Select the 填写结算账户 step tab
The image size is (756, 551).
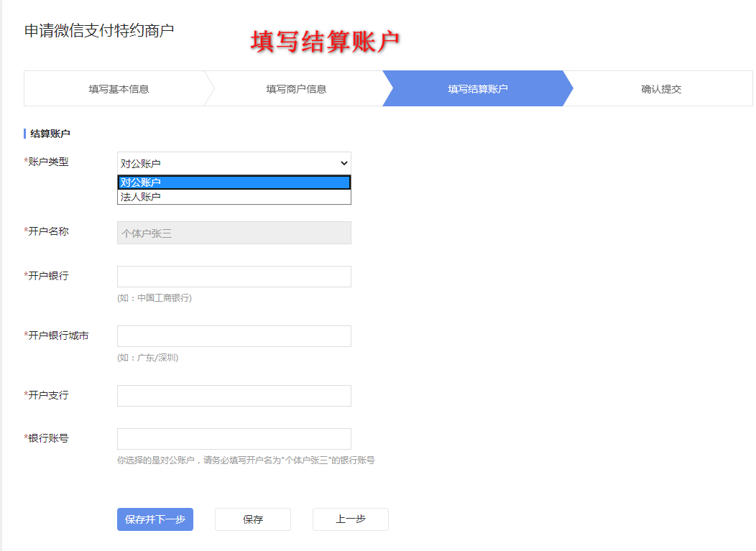click(477, 88)
